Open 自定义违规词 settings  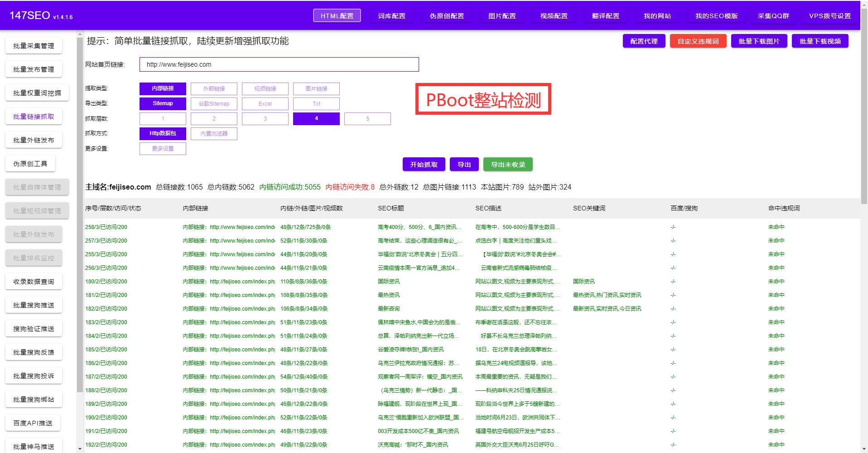point(698,41)
